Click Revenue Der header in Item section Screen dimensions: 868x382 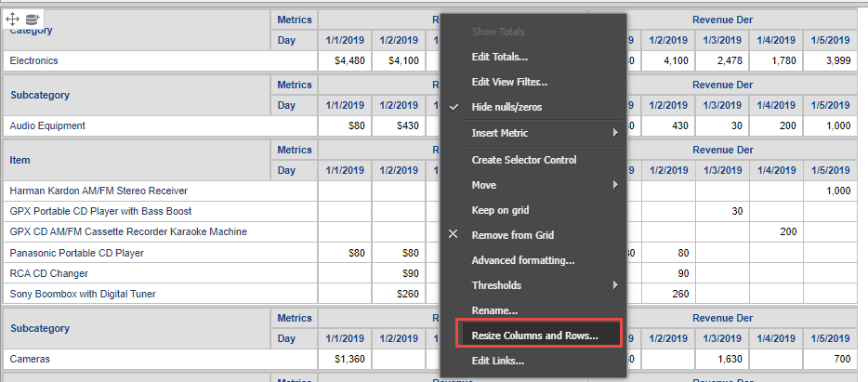pos(722,150)
